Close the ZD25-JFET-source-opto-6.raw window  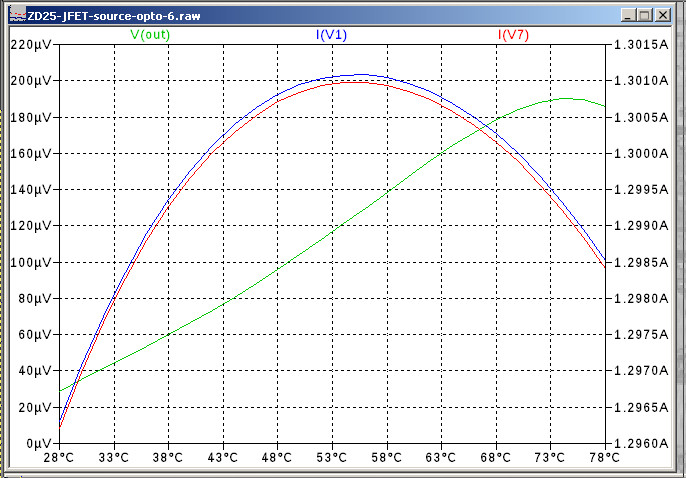point(663,15)
